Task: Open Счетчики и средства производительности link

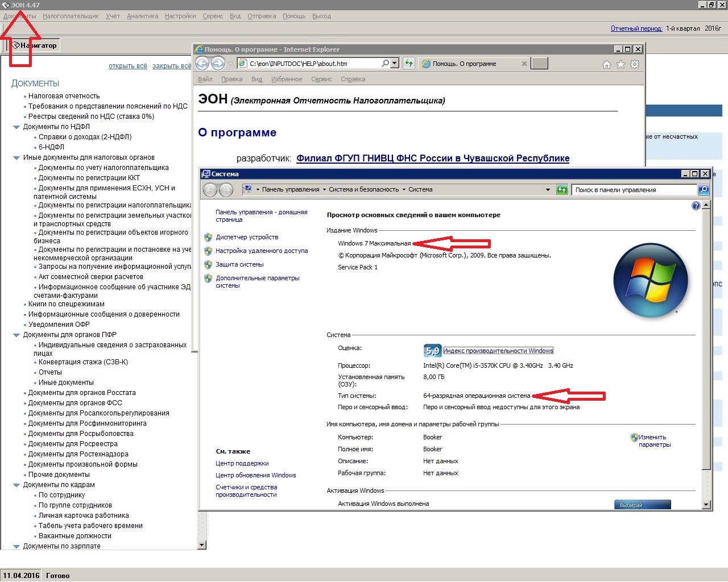Action: click(x=246, y=491)
